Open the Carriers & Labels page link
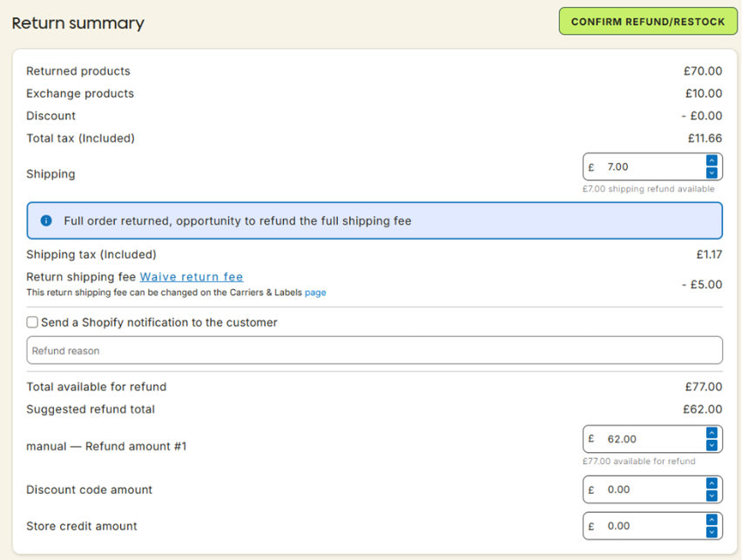Image resolution: width=742 pixels, height=560 pixels. pyautogui.click(x=315, y=293)
